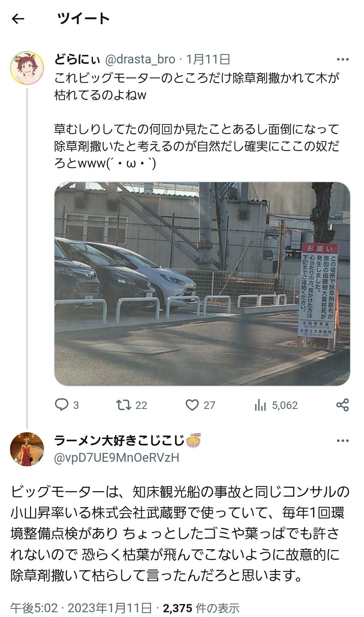
Task: Open ラーメン大好きこじこじ profile avatar
Action: 27,449
